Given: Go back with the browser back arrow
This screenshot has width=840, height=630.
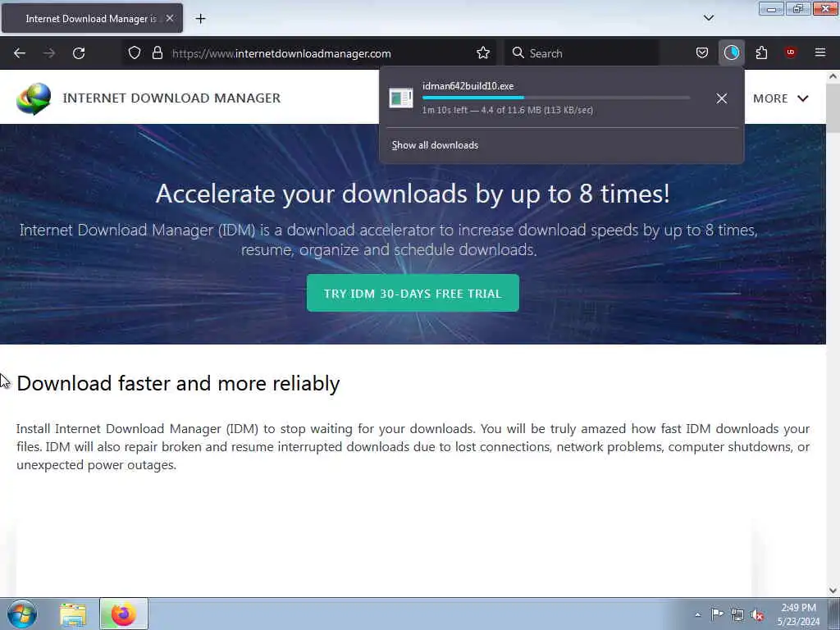Looking at the screenshot, I should 20,53.
